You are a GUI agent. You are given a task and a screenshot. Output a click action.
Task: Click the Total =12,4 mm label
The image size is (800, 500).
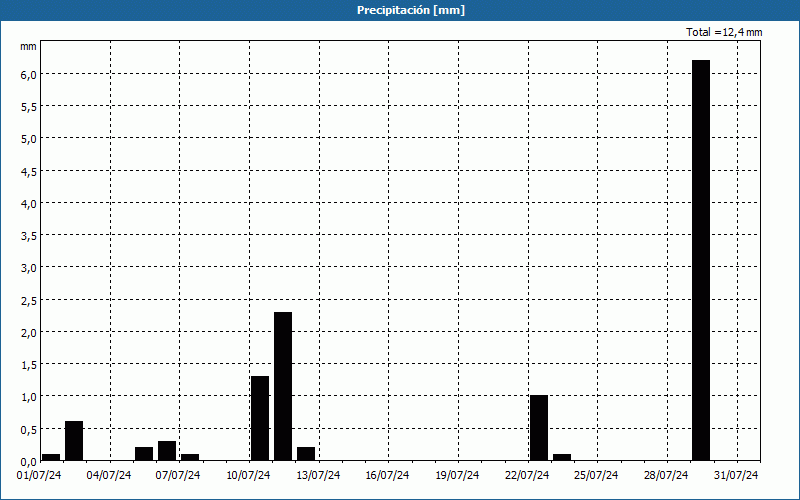click(x=724, y=32)
